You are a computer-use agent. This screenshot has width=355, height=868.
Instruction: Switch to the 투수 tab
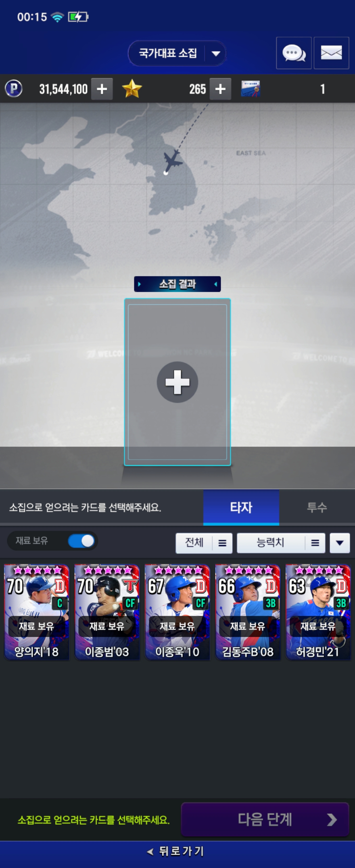coord(317,507)
